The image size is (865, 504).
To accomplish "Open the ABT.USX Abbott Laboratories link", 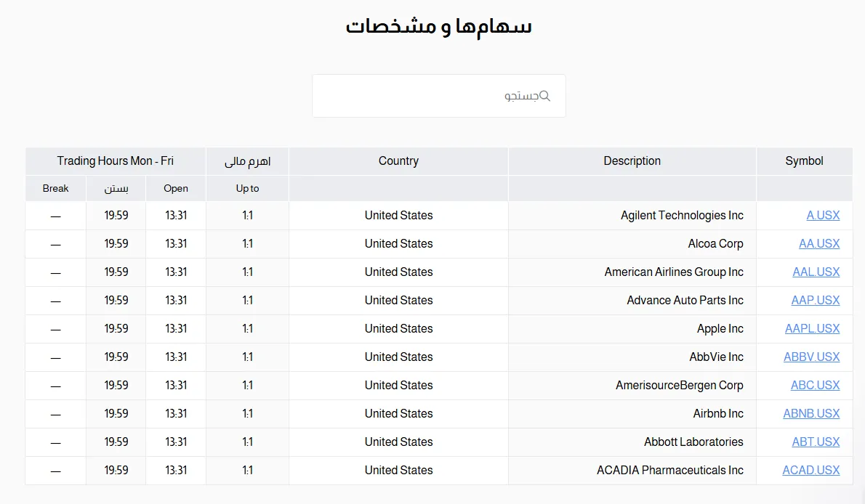I will click(x=815, y=442).
